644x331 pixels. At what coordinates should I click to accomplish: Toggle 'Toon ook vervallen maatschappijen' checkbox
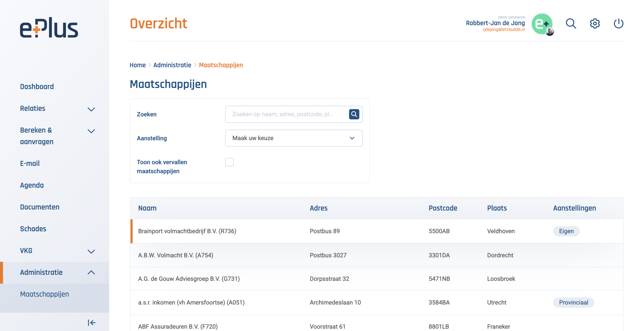(x=229, y=162)
